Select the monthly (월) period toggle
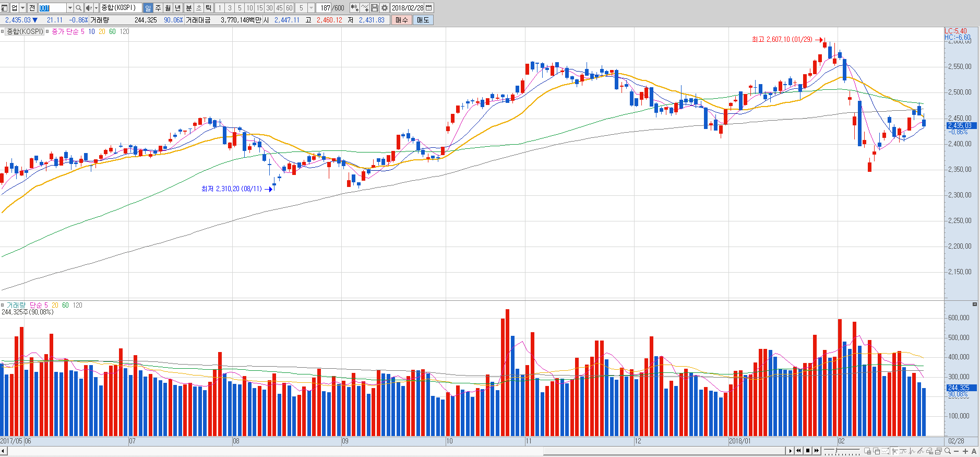 pyautogui.click(x=168, y=8)
